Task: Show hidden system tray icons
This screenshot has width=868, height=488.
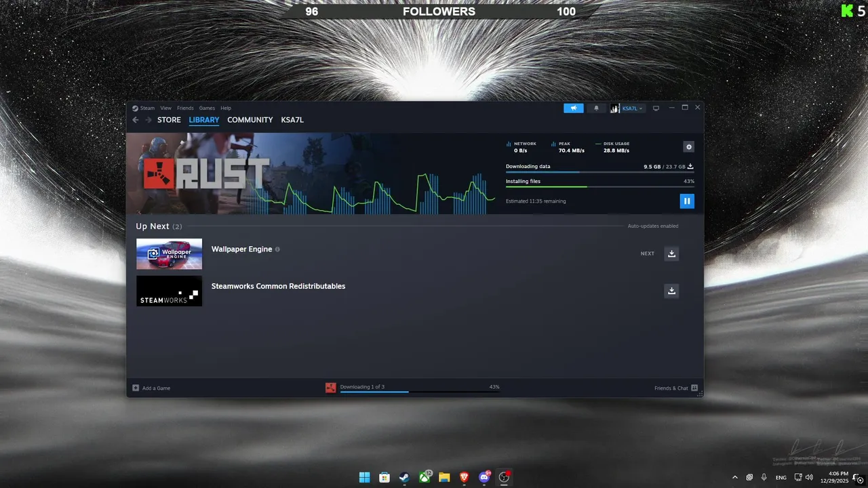Action: coord(734,477)
